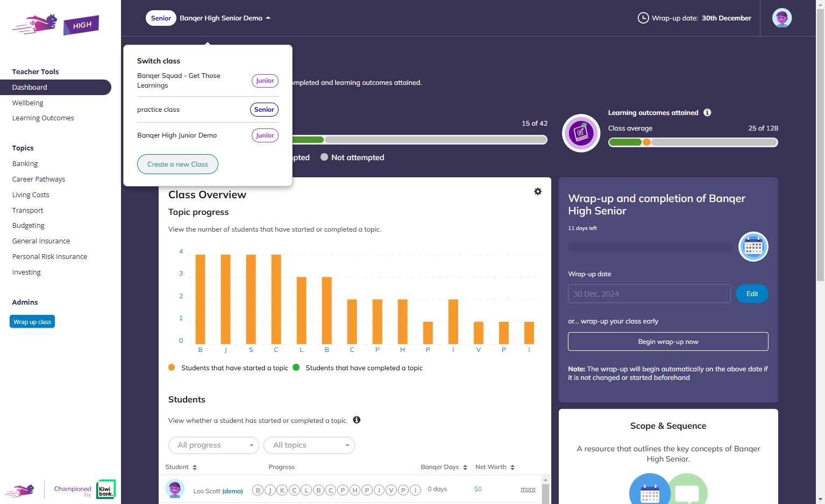The image size is (825, 504).
Task: Click the wrap-up date input field
Action: coord(649,294)
